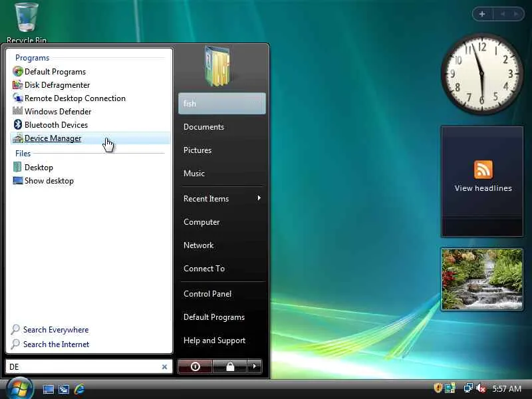Image resolution: width=532 pixels, height=399 pixels.
Task: Lock the computer with the padlock button
Action: [x=230, y=366]
